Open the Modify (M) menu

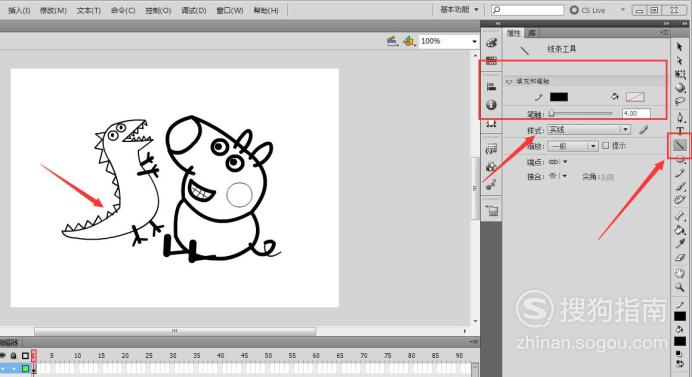[x=53, y=10]
